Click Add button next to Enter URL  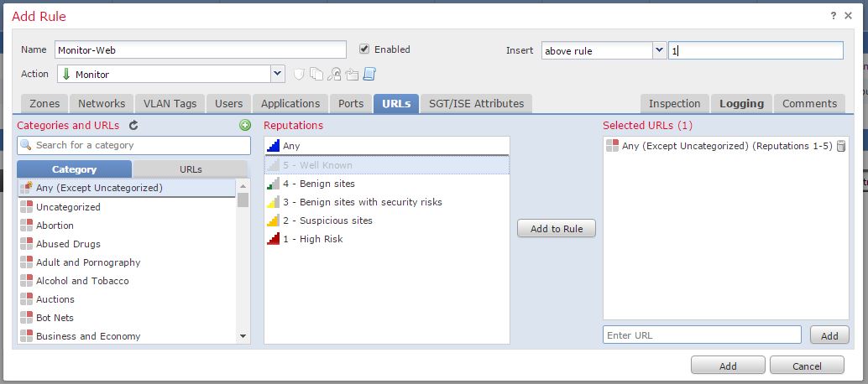point(829,335)
